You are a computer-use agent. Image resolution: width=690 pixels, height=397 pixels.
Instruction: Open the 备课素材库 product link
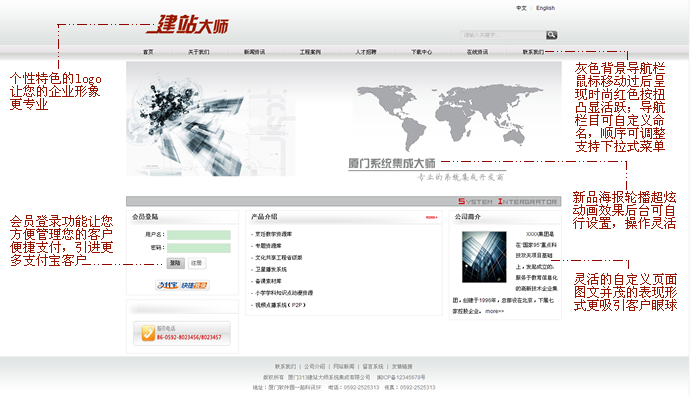268,281
